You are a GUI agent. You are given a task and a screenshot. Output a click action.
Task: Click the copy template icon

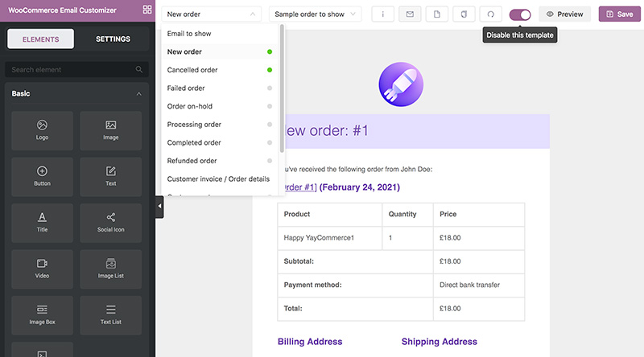(x=464, y=14)
